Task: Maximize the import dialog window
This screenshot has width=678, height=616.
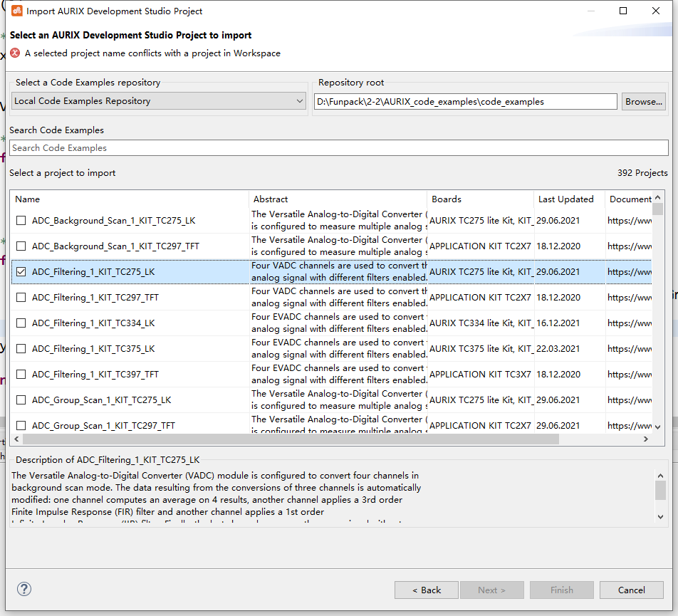Action: point(623,11)
